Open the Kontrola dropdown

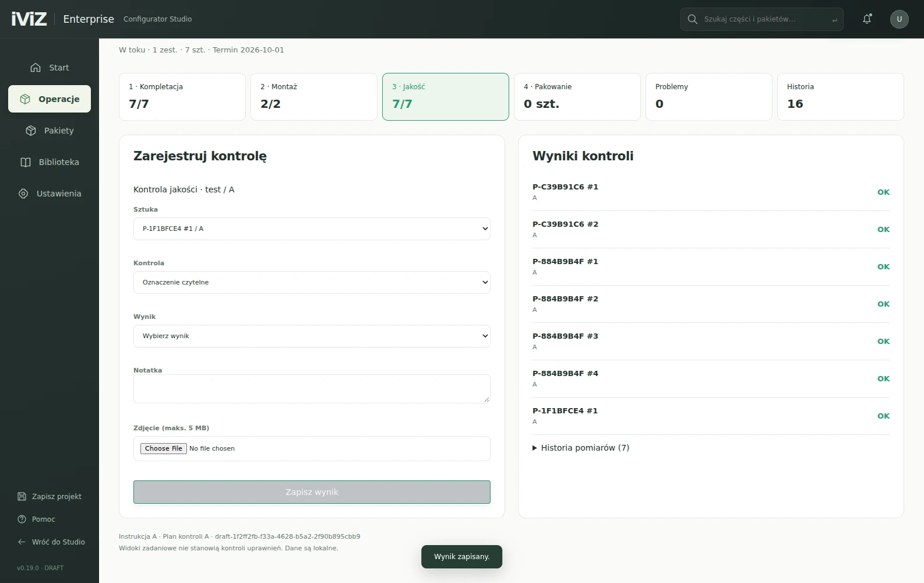(312, 282)
